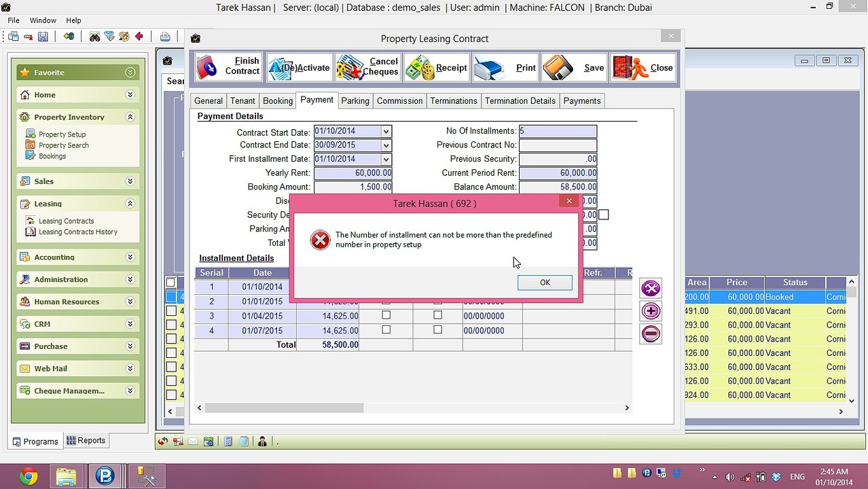The image size is (868, 489).
Task: Open the envelope mail icon in the bottom bar
Action: click(x=193, y=441)
